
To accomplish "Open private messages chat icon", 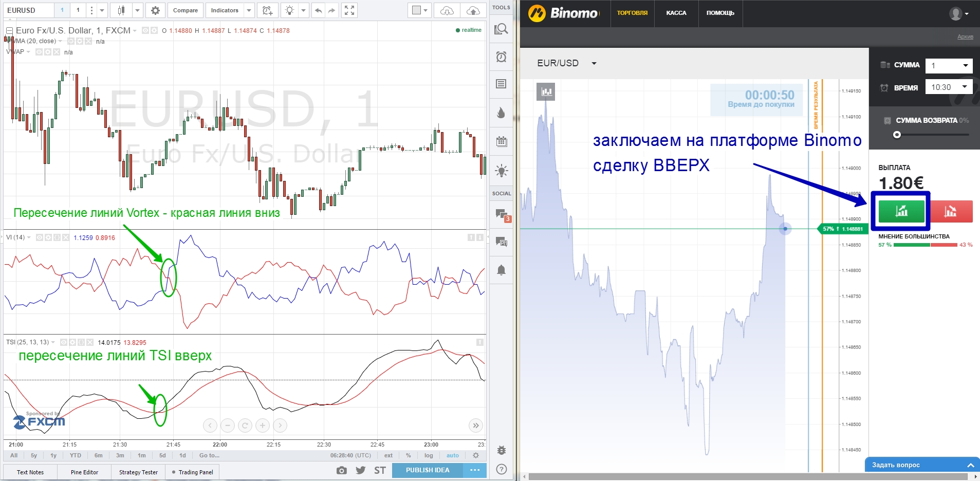I will pyautogui.click(x=501, y=242).
